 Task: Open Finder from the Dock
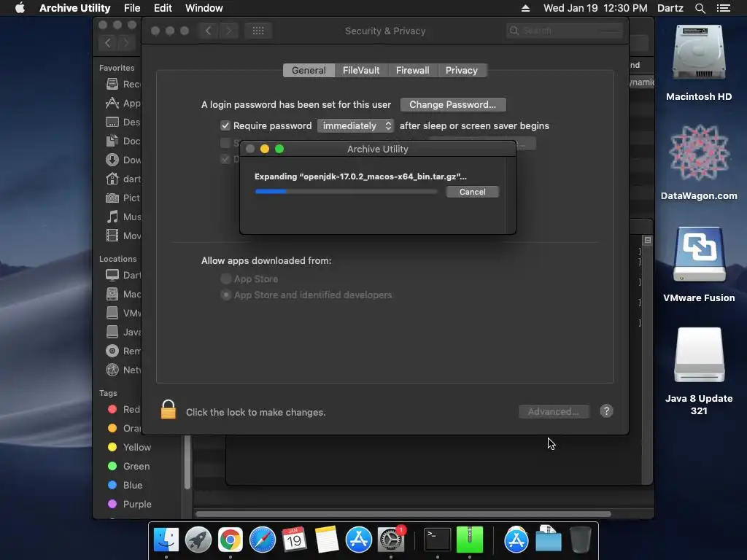(x=166, y=540)
